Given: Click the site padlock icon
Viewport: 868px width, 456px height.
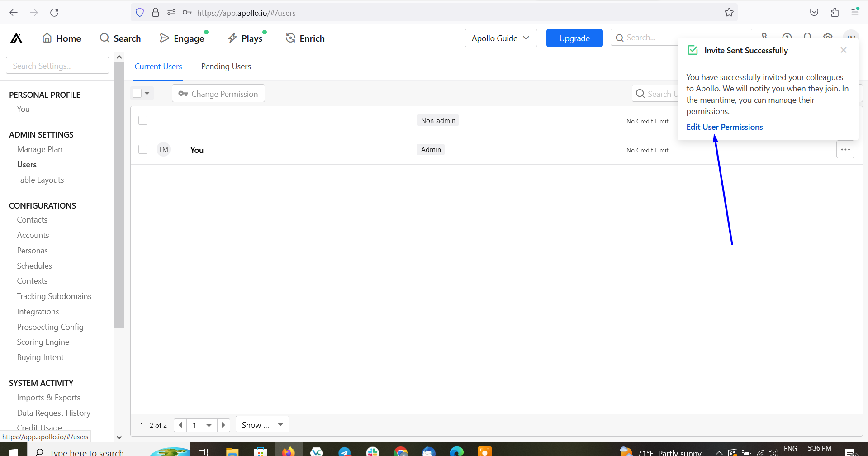Looking at the screenshot, I should pos(156,13).
